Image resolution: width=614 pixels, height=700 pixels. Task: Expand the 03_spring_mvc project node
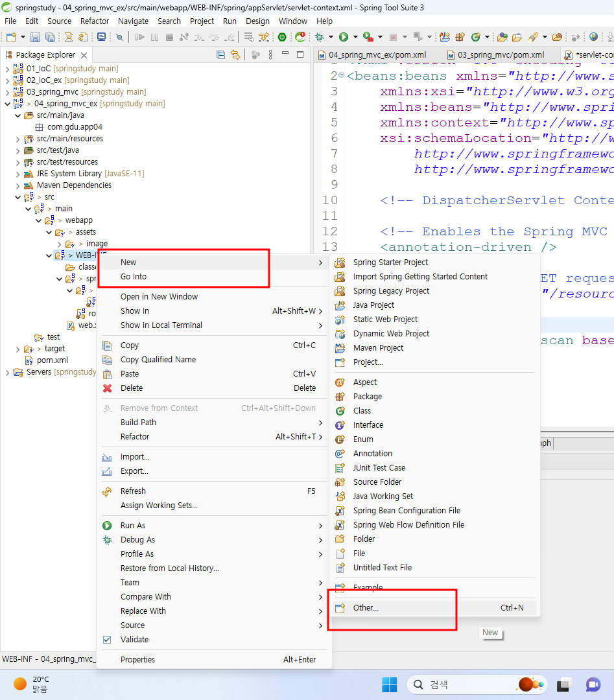click(7, 92)
